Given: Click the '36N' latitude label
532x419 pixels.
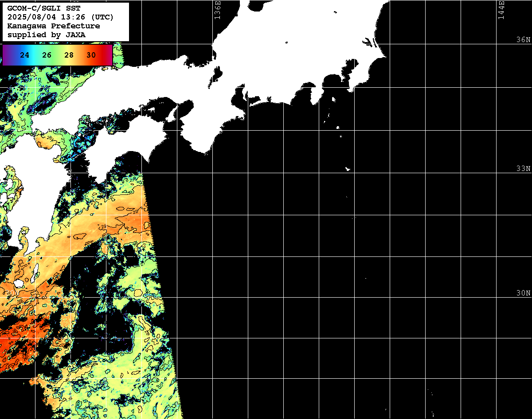Looking at the screenshot, I should pos(524,40).
